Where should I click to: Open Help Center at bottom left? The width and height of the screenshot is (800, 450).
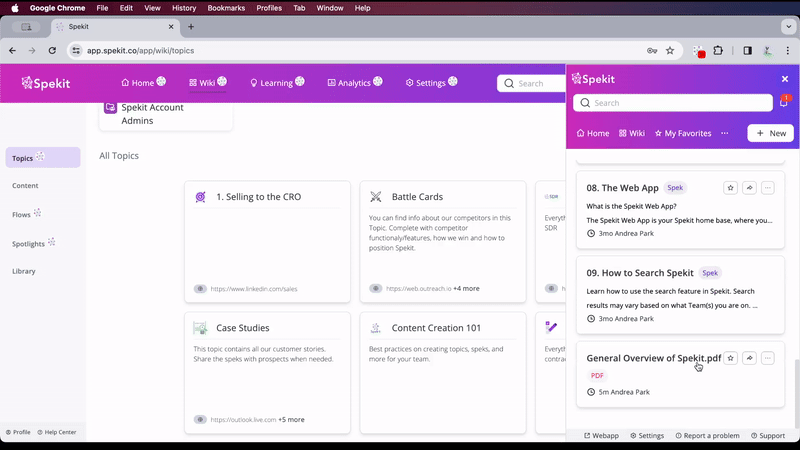click(57, 432)
